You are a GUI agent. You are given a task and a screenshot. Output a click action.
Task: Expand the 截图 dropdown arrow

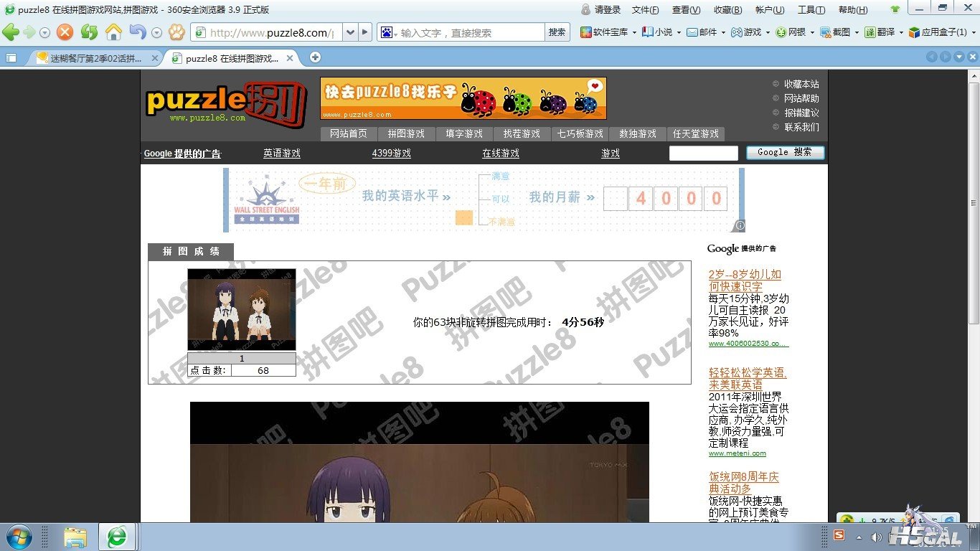click(x=857, y=32)
